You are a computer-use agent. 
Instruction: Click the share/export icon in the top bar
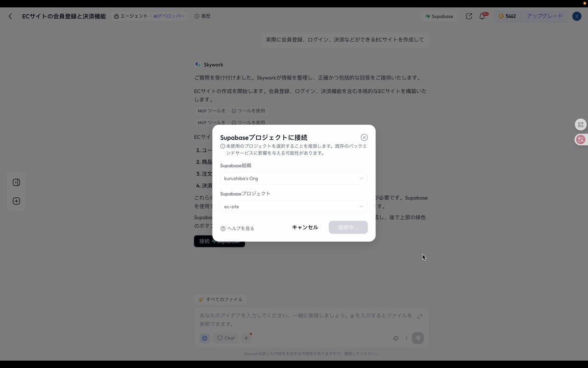pos(468,16)
